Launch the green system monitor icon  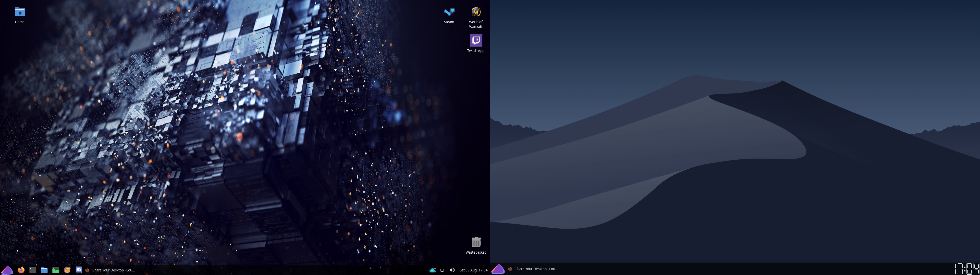56,270
